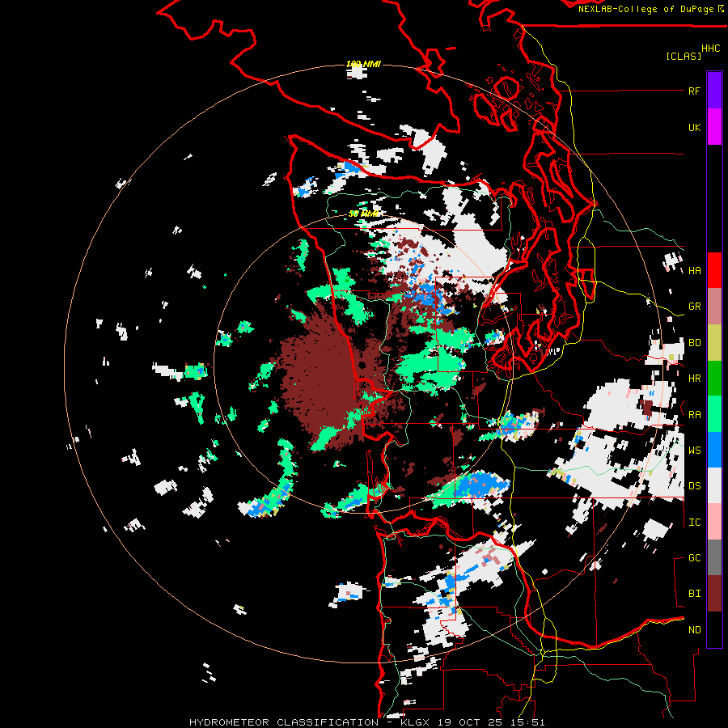Click the ND black legend swatch
The height and width of the screenshot is (728, 728).
pos(714,629)
